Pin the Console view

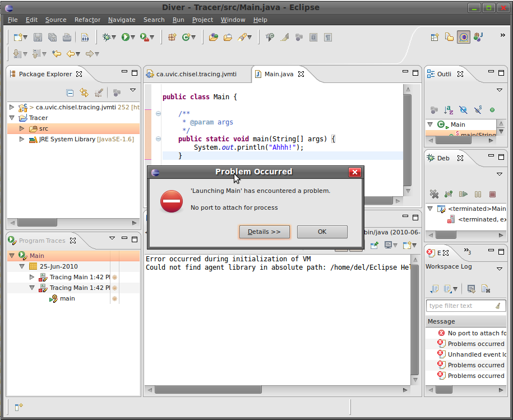pyautogui.click(x=375, y=245)
